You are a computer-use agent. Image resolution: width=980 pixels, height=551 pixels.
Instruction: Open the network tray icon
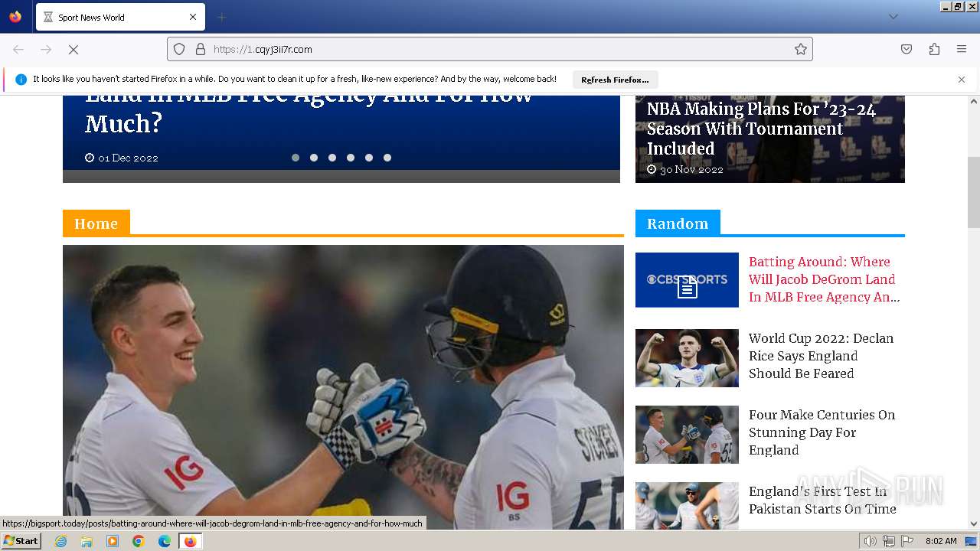coord(889,541)
